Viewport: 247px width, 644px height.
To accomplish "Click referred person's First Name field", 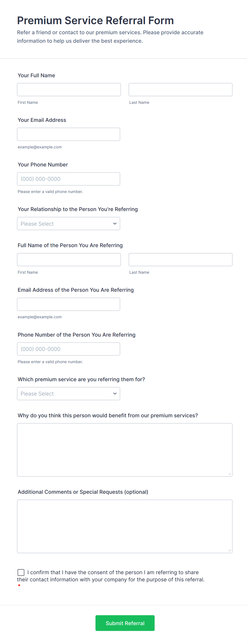I will point(69,260).
